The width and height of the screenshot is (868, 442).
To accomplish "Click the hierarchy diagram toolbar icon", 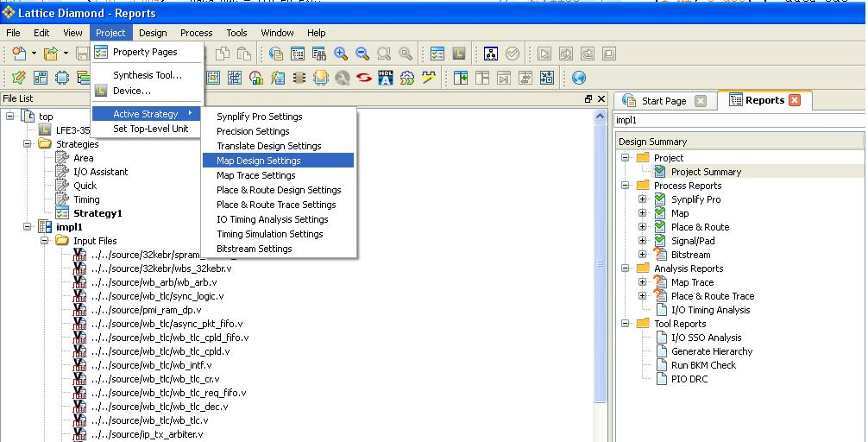I will [490, 54].
